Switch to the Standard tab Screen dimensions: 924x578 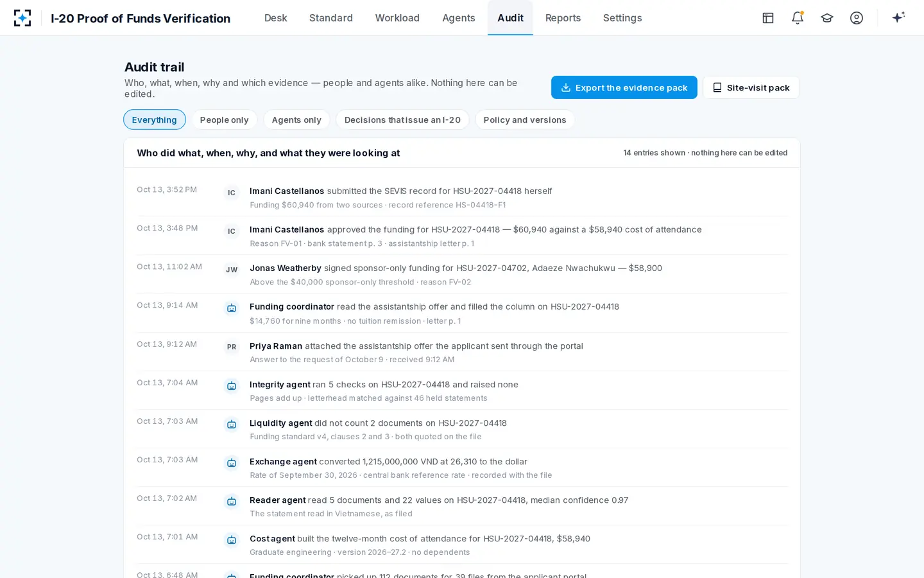[331, 18]
